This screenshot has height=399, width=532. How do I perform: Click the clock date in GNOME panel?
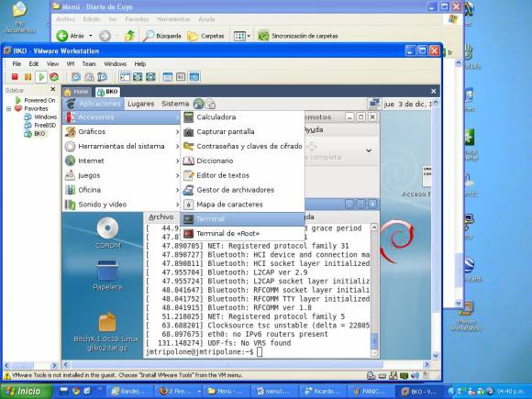tap(407, 105)
